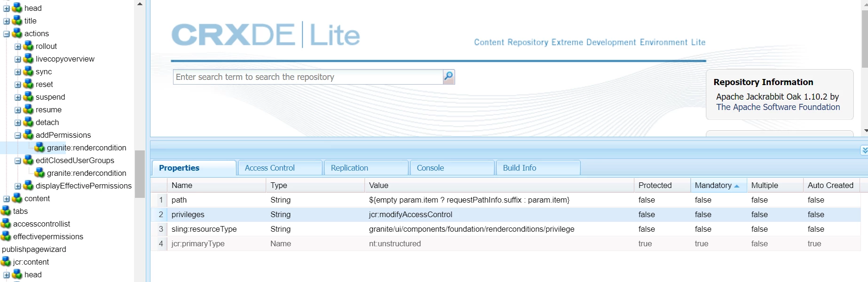The height and width of the screenshot is (282, 868).
Task: Click the node icon beside detach
Action: (x=29, y=122)
